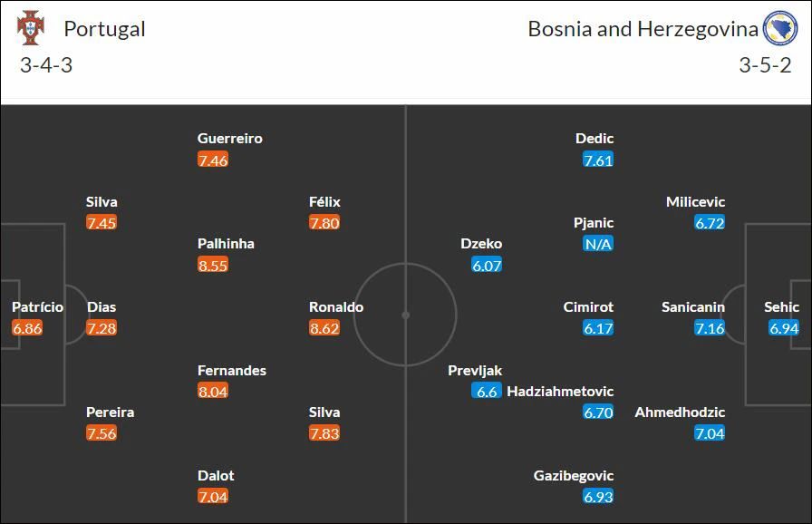Select player name Hadziahmetovic
This screenshot has height=524, width=812.
coord(560,391)
